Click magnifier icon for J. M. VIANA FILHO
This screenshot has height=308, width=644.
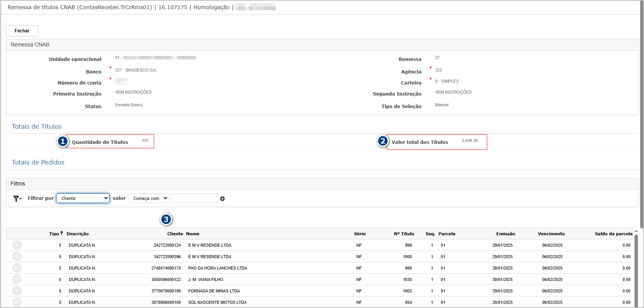pyautogui.click(x=17, y=279)
